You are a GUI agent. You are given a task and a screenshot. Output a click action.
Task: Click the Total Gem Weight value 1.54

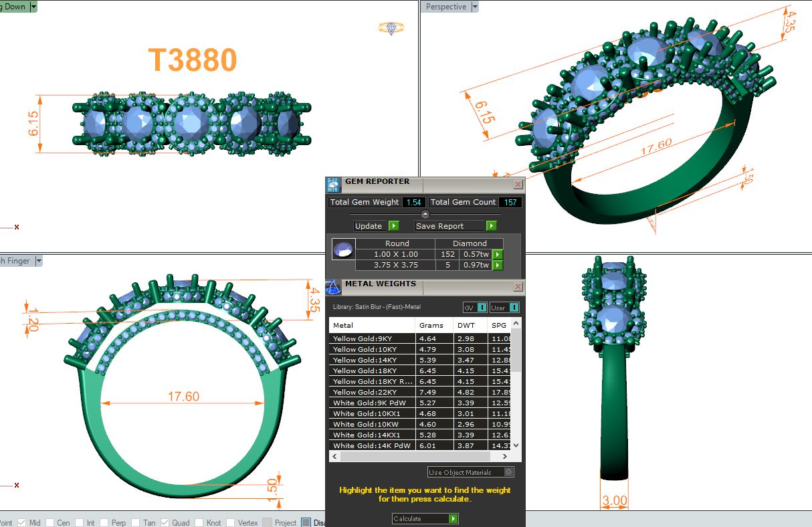[x=414, y=202]
